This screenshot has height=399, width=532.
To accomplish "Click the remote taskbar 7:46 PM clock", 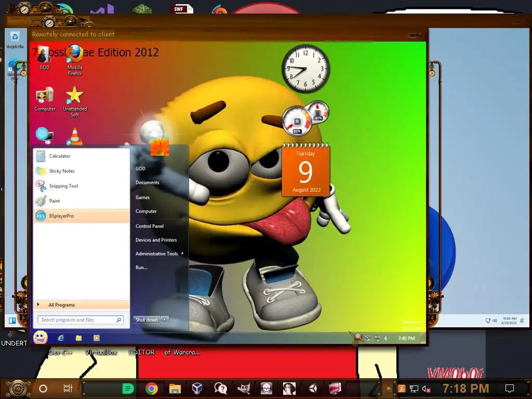I will [x=406, y=338].
